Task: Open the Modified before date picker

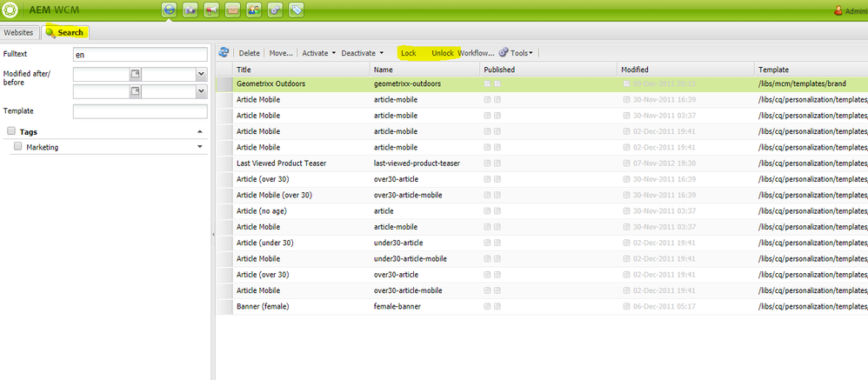Action: coord(135,92)
